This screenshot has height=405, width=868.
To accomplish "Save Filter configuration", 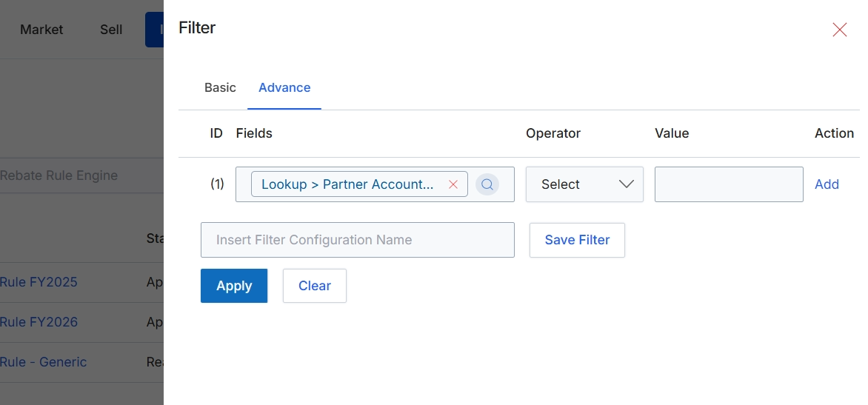I will click(x=578, y=240).
